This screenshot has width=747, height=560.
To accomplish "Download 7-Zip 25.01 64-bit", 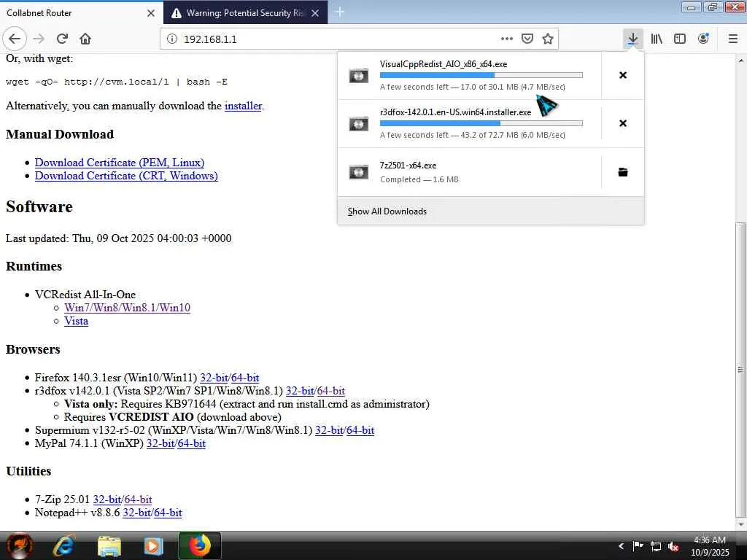I will point(138,499).
